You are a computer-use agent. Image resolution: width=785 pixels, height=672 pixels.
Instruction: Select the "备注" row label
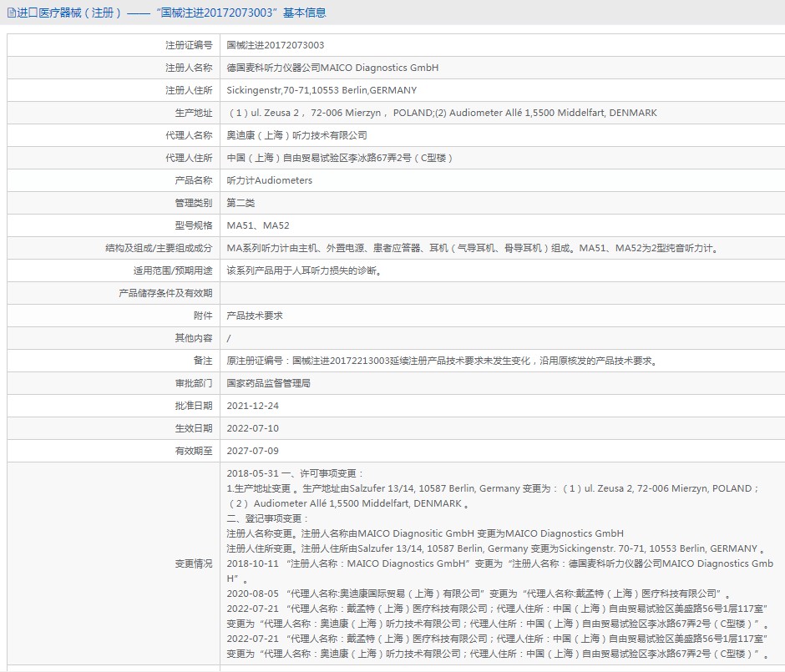point(203,361)
